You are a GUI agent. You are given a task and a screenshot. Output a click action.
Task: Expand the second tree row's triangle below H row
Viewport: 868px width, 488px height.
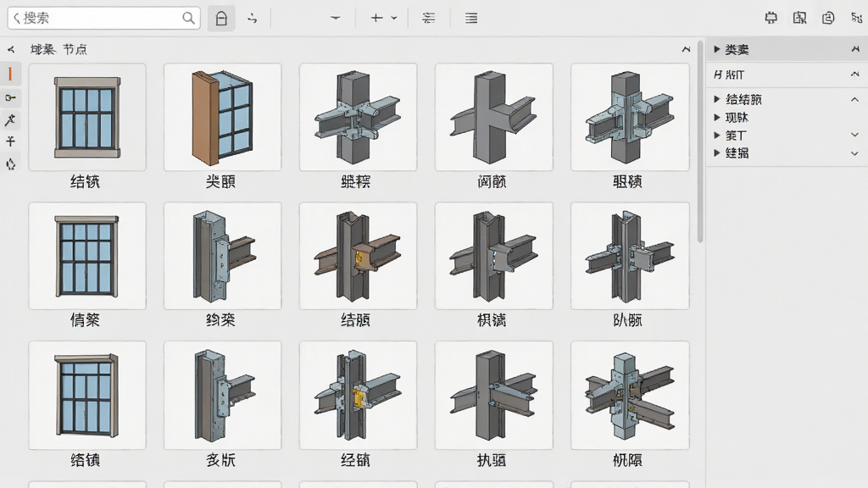[717, 117]
